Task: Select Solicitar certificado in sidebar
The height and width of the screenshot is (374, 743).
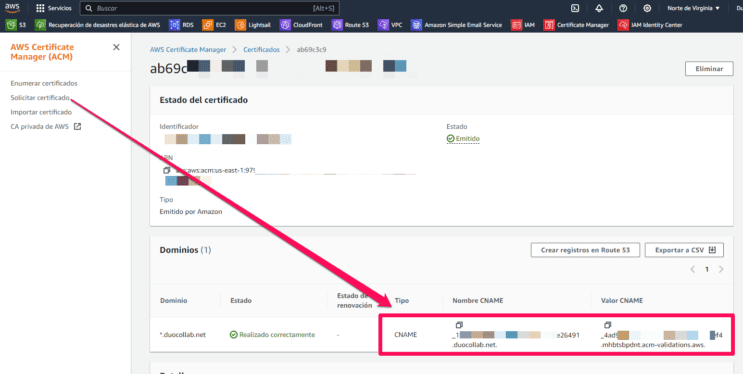Action: pyautogui.click(x=40, y=98)
